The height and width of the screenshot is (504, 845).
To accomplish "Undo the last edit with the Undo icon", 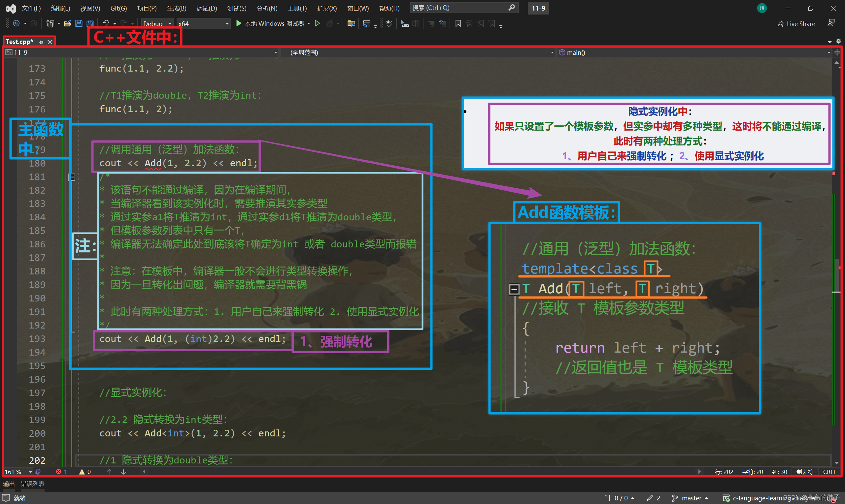I will pyautogui.click(x=106, y=23).
